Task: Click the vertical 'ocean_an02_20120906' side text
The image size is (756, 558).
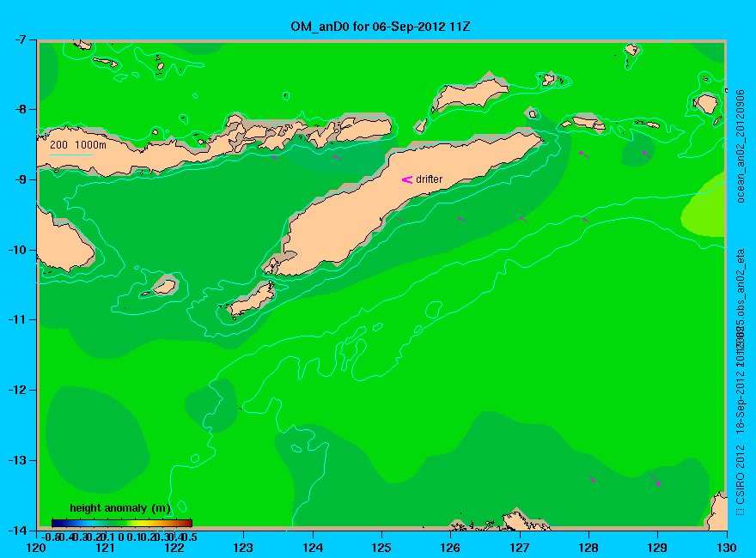Action: 741,146
